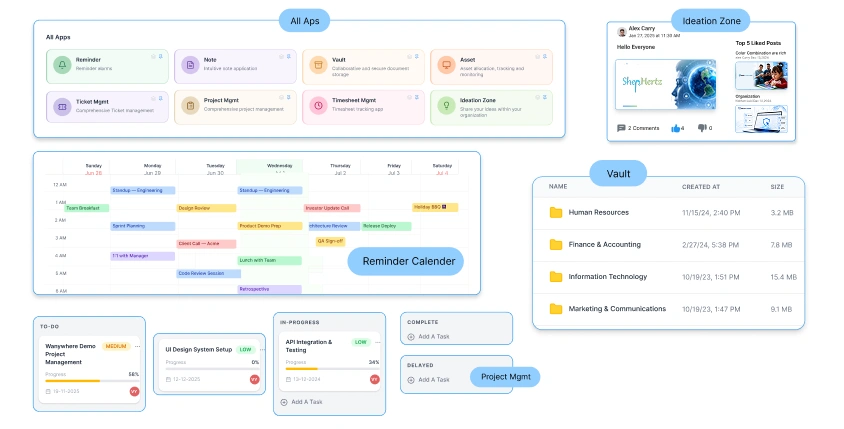The width and height of the screenshot is (844, 429).
Task: Open the Team Breakfast event
Action: pos(87,208)
